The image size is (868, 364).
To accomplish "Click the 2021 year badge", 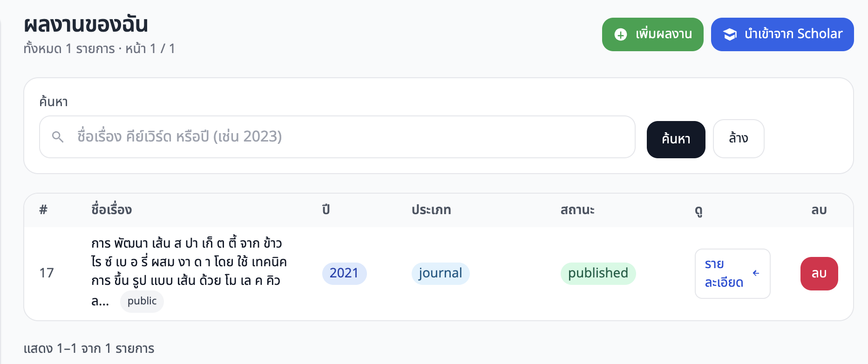I will pyautogui.click(x=344, y=273).
